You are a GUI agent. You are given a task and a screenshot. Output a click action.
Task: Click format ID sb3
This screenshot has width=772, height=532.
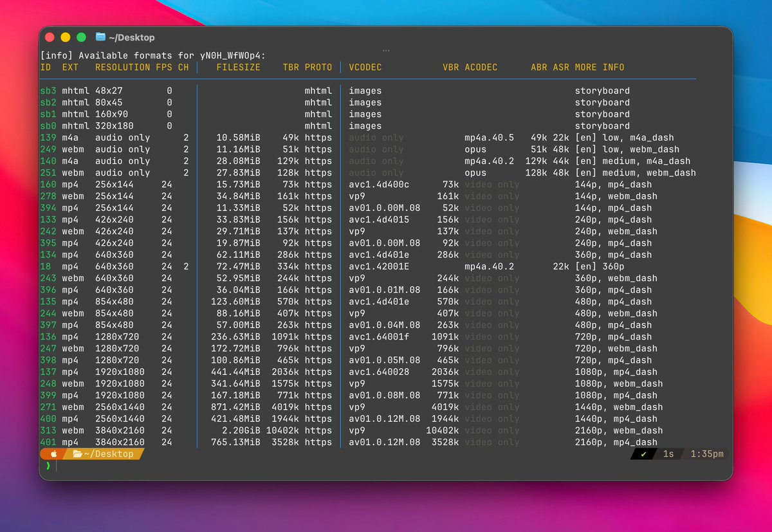(x=48, y=91)
